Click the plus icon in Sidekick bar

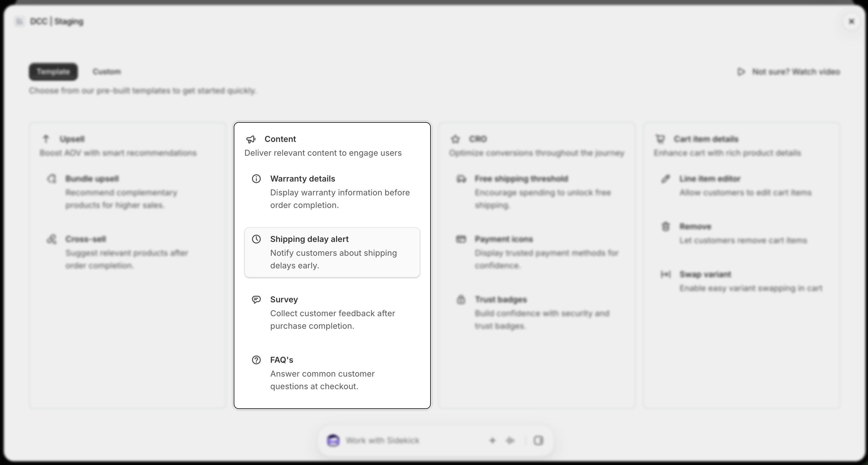pyautogui.click(x=492, y=440)
